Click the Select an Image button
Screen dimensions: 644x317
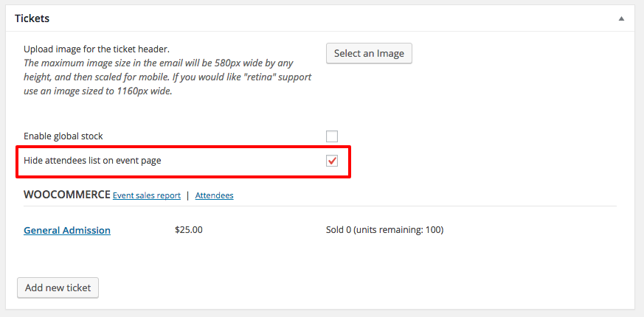click(x=369, y=53)
